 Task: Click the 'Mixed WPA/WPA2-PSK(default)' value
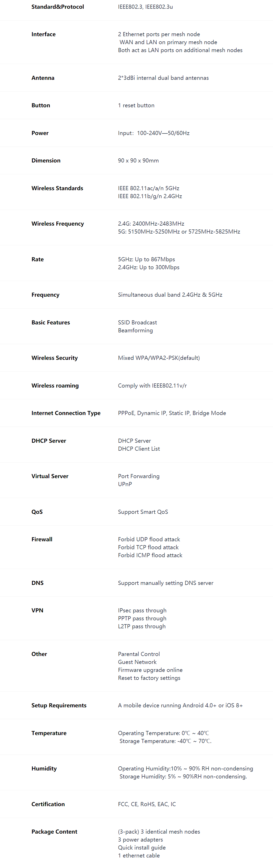point(159,358)
